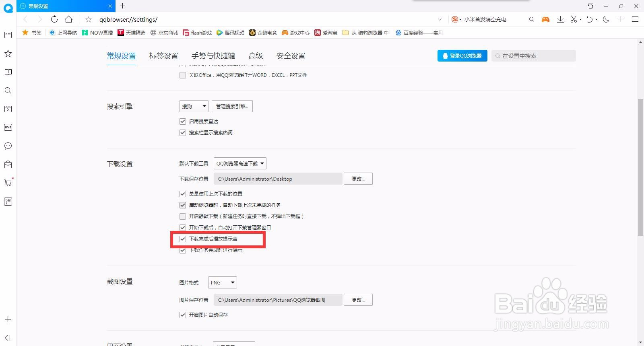Open the shopping cart sidebar icon

[8, 183]
